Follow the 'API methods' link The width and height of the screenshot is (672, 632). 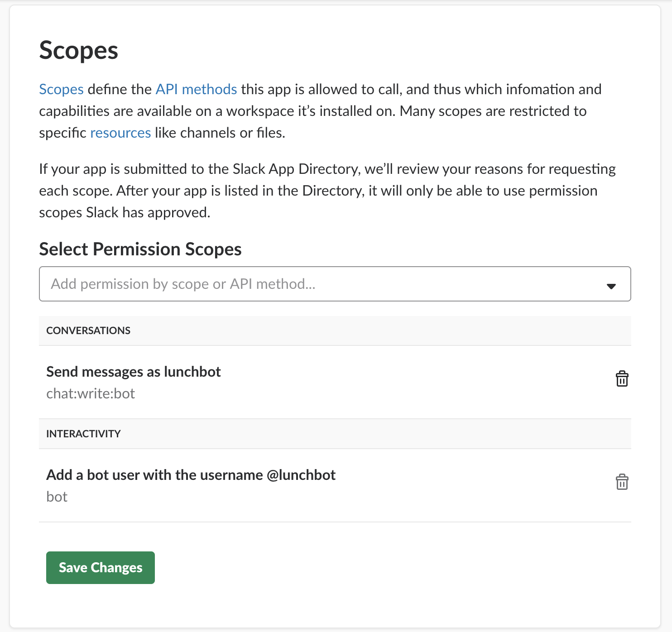pyautogui.click(x=196, y=89)
